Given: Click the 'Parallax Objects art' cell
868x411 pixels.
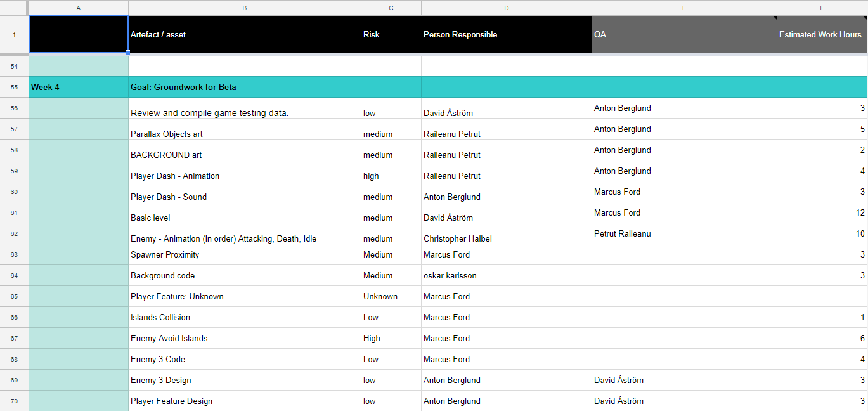Looking at the screenshot, I should click(x=244, y=129).
